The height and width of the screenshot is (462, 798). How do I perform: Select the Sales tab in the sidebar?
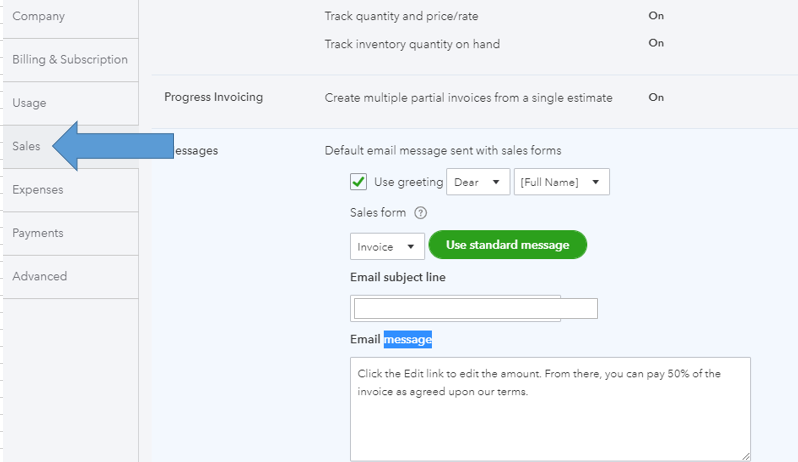point(27,146)
